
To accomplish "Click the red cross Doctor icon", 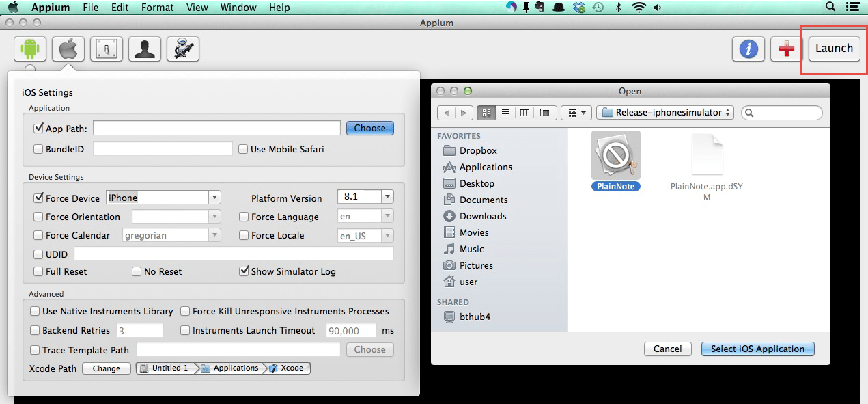I will point(787,49).
